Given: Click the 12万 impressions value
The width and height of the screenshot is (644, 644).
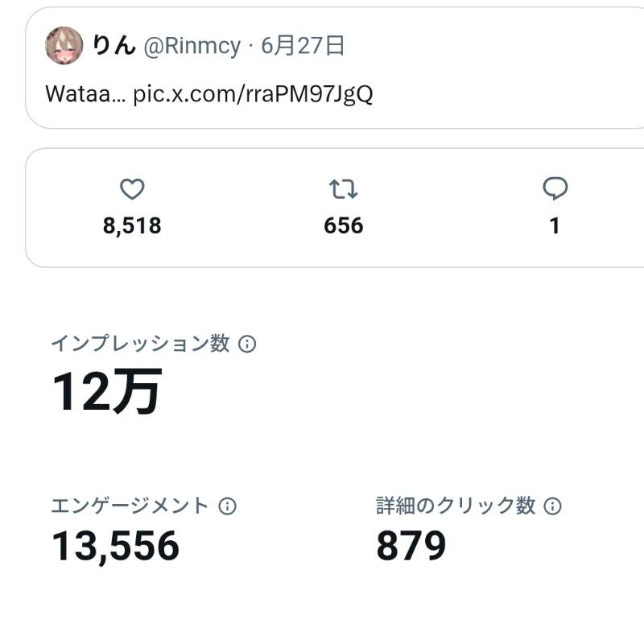Looking at the screenshot, I should (107, 390).
